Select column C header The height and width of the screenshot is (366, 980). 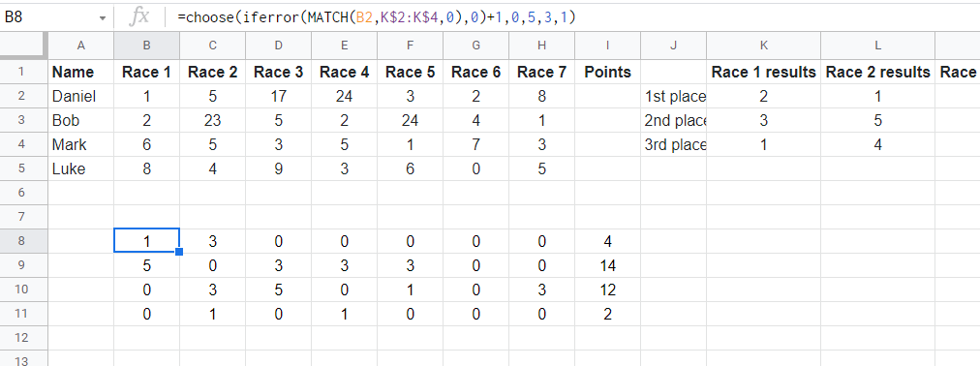coord(212,45)
